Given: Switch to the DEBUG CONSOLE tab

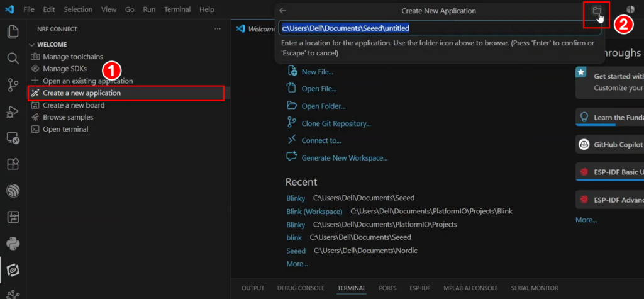Looking at the screenshot, I should coord(301,288).
